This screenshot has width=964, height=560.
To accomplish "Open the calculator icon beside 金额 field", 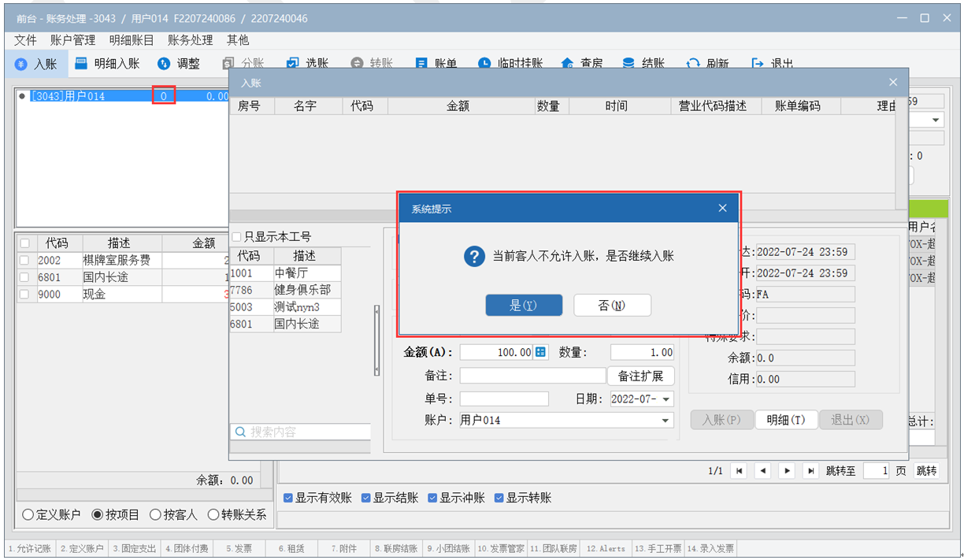I will tap(541, 352).
